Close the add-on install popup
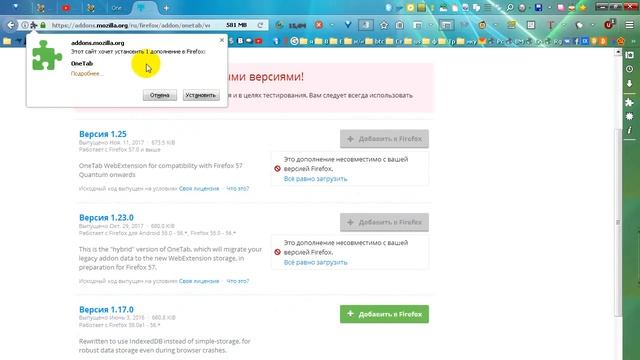The height and width of the screenshot is (360, 640). [222, 40]
